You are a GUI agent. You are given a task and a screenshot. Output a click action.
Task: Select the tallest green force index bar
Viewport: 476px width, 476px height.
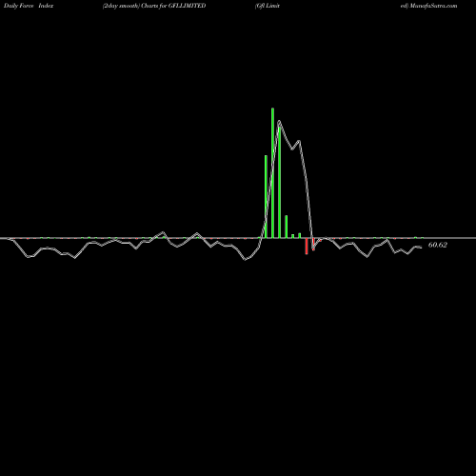click(x=272, y=173)
